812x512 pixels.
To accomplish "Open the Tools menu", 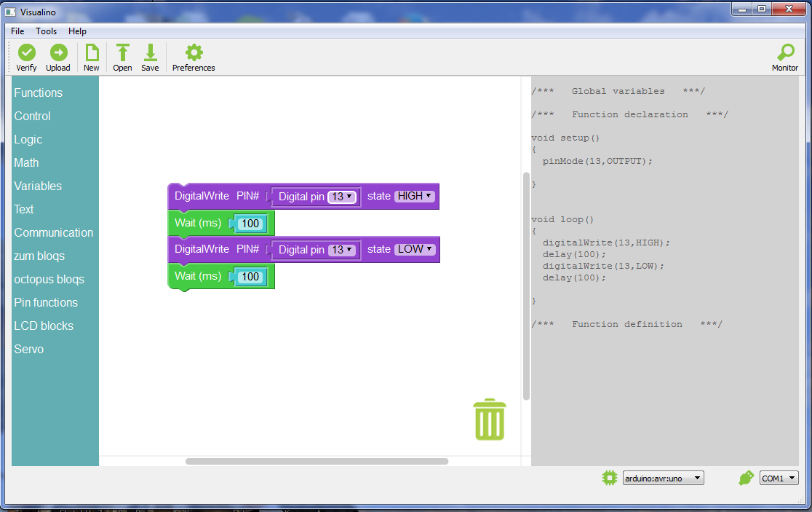I will [x=47, y=31].
